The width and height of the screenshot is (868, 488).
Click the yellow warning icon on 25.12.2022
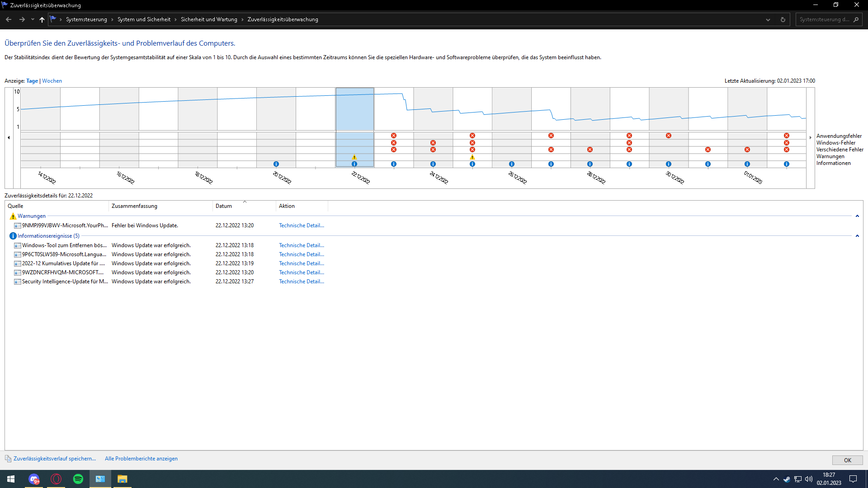(472, 157)
